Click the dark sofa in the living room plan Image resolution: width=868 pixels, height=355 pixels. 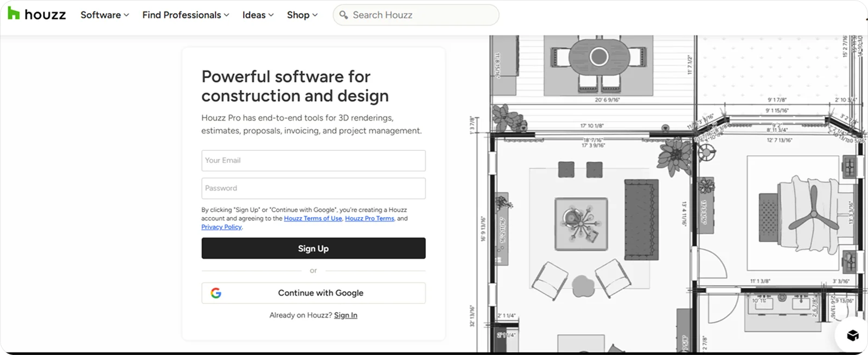pyautogui.click(x=641, y=220)
